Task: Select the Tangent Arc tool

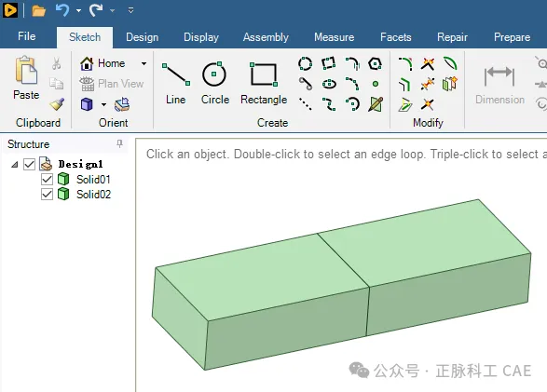Action: click(352, 63)
